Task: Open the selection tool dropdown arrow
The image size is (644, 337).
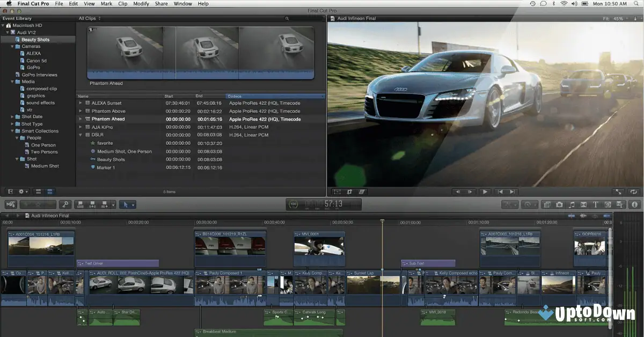Action: click(x=133, y=204)
